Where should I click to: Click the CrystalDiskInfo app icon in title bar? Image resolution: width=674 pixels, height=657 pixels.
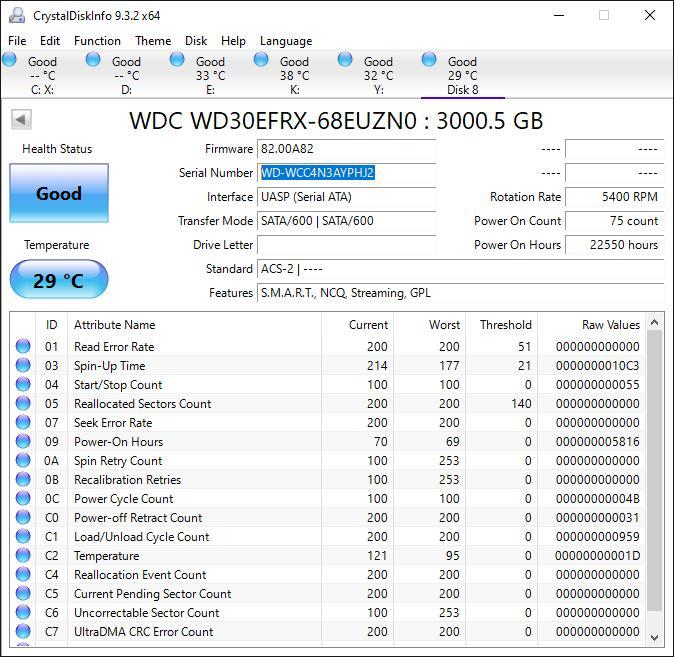(x=17, y=15)
